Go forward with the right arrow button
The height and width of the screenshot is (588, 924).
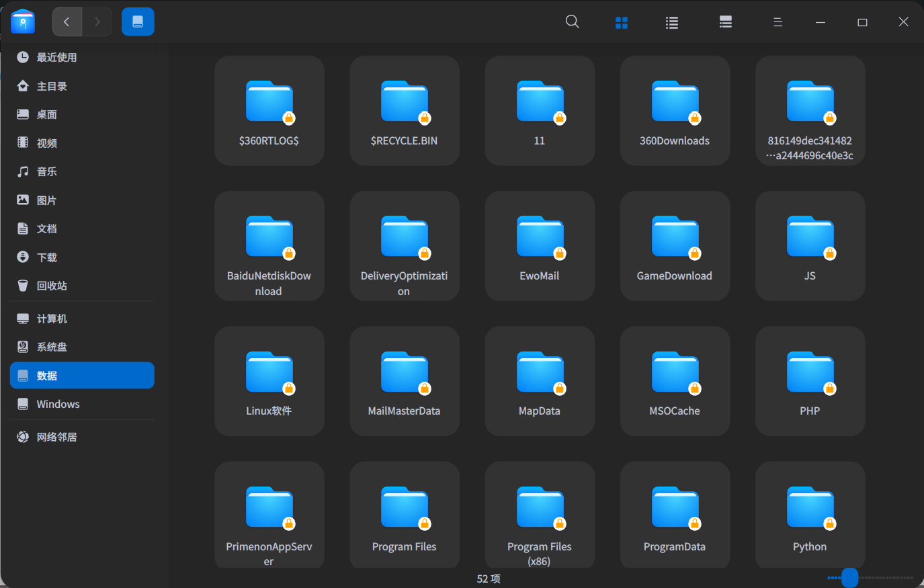[x=97, y=22]
